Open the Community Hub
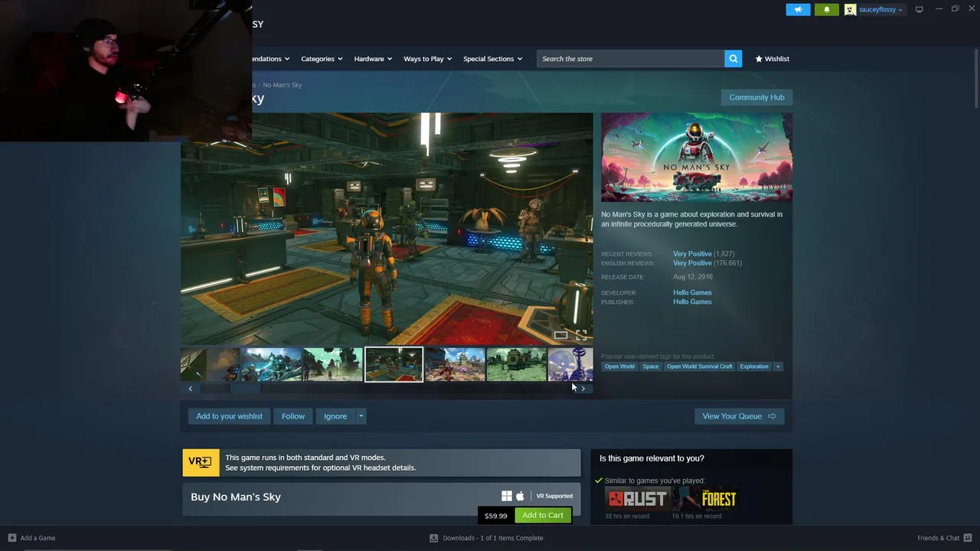Screen dimensions: 980x551 coord(756,97)
